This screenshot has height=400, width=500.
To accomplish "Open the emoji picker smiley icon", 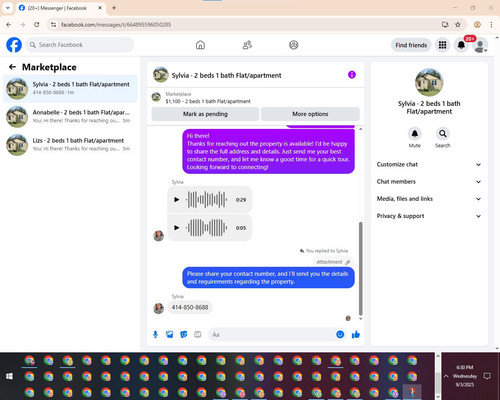I will click(340, 334).
